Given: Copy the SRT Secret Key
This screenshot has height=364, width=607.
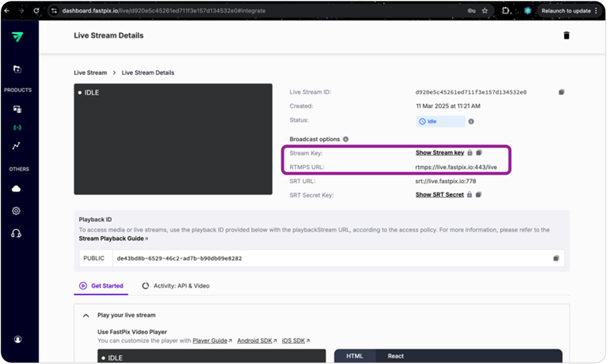Looking at the screenshot, I should [479, 194].
